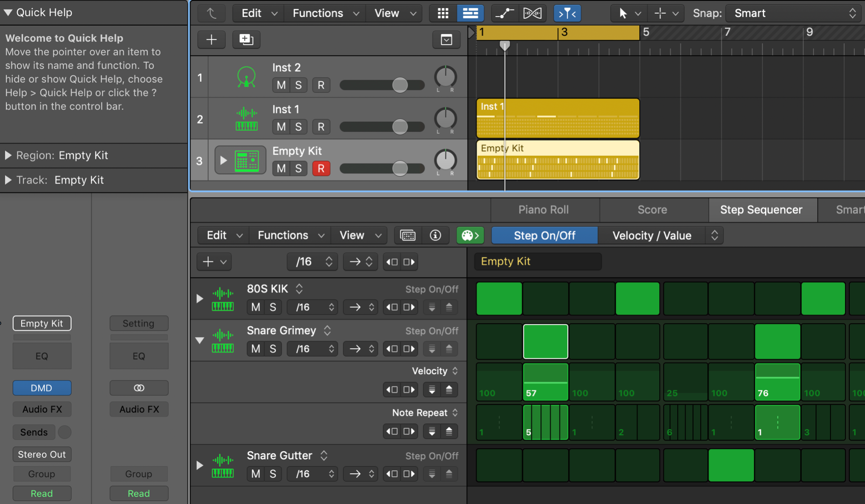865x504 pixels.
Task: Click the duplicate track icon
Action: click(246, 39)
